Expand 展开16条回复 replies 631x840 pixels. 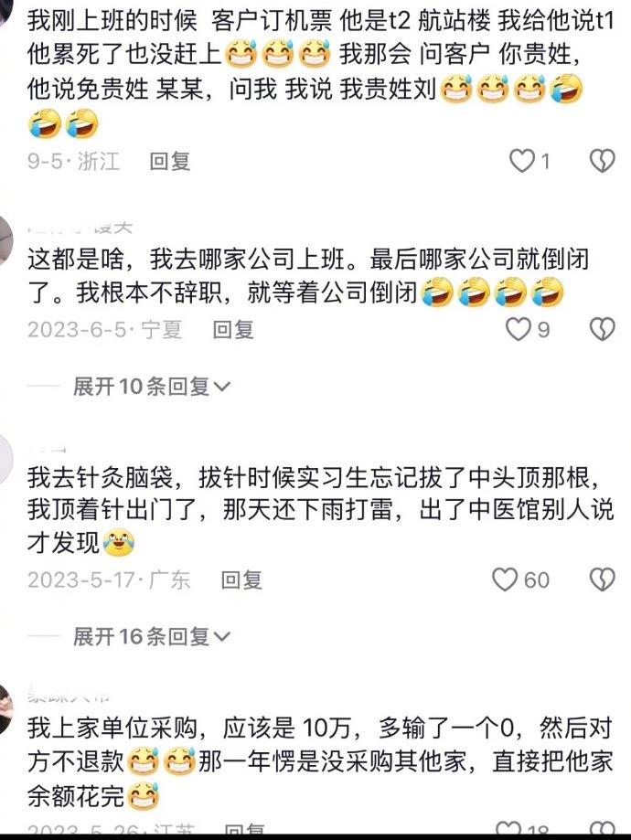point(152,636)
